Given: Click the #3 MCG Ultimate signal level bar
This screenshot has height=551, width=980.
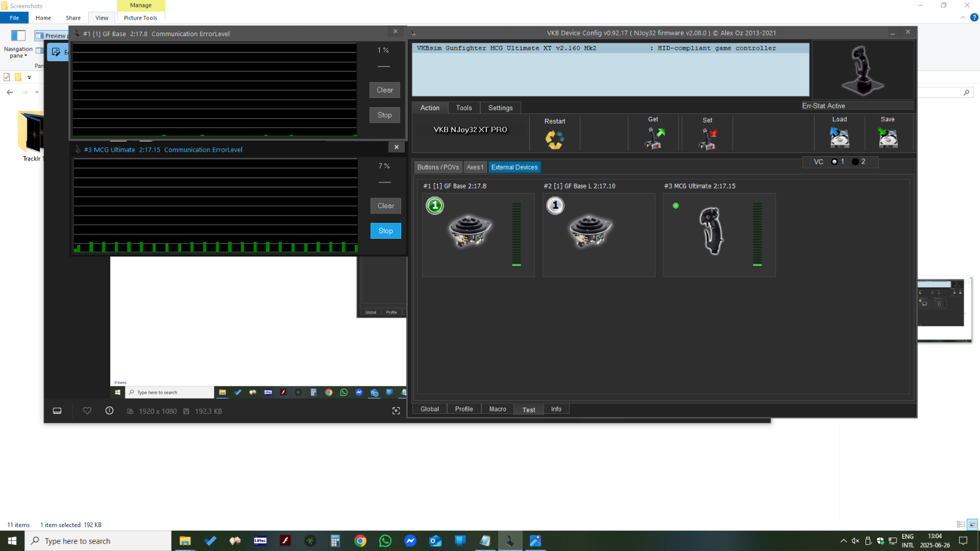Looking at the screenshot, I should click(758, 234).
